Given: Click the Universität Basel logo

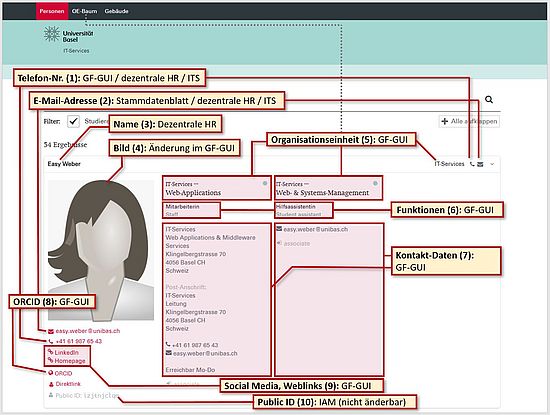Looking at the screenshot, I should pyautogui.click(x=68, y=35).
